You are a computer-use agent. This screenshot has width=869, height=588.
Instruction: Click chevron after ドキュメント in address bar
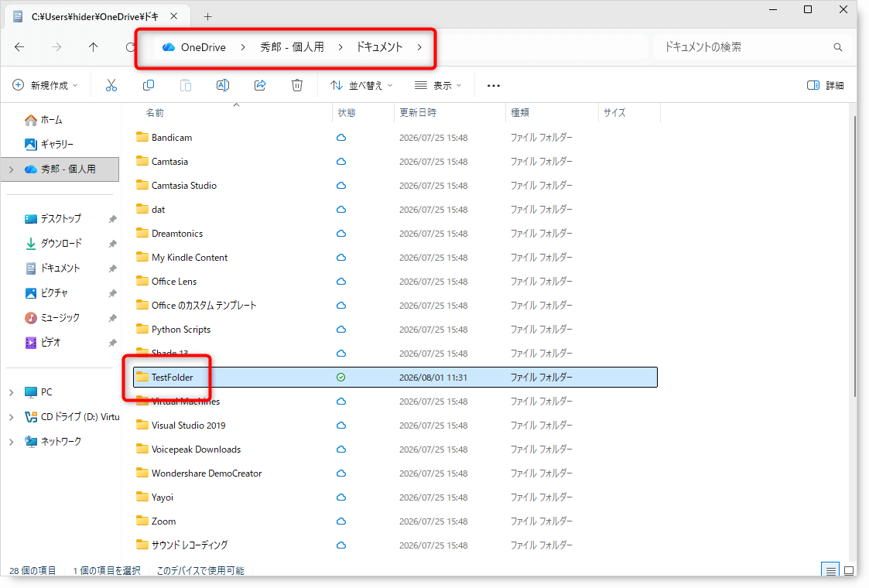click(419, 47)
